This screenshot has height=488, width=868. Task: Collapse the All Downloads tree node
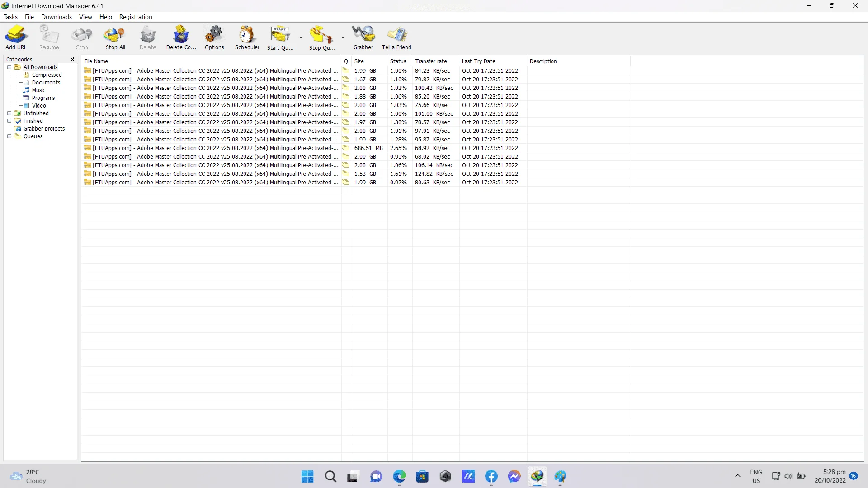[x=9, y=67]
